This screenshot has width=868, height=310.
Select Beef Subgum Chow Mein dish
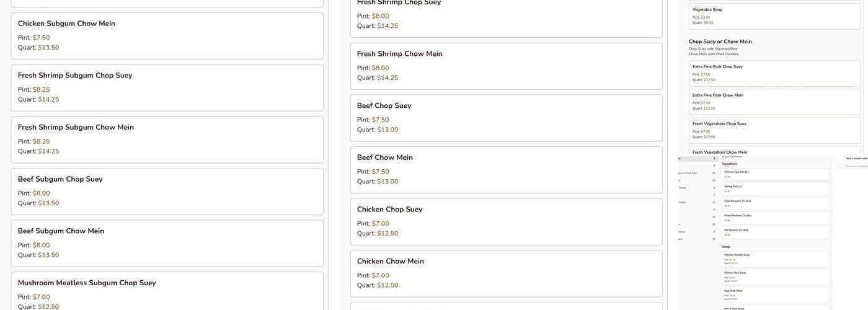point(167,243)
